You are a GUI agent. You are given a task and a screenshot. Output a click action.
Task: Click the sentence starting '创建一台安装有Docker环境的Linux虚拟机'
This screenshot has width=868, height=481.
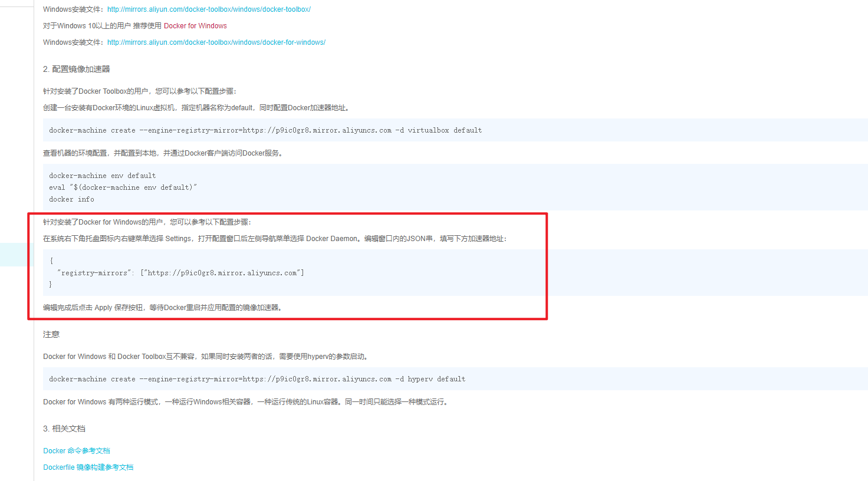197,108
